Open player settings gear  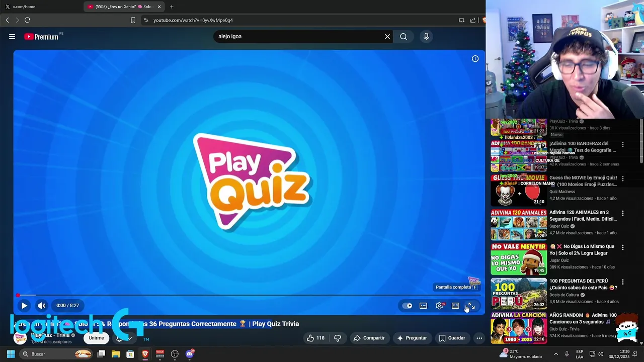[x=440, y=306]
